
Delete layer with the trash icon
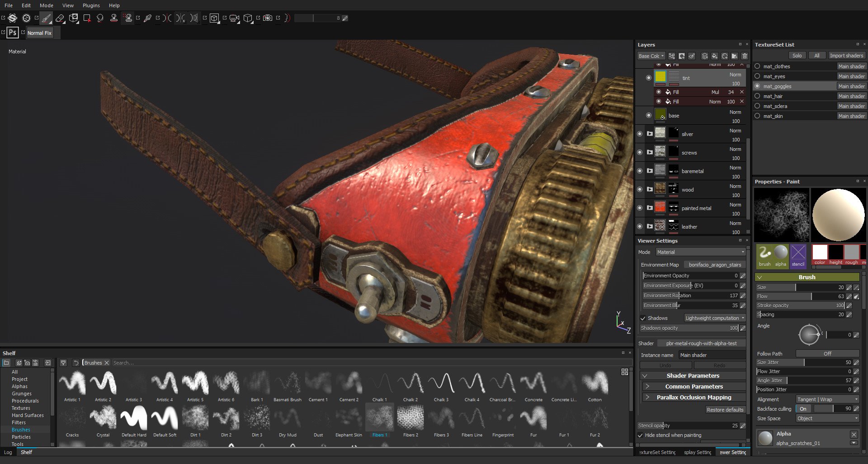745,56
